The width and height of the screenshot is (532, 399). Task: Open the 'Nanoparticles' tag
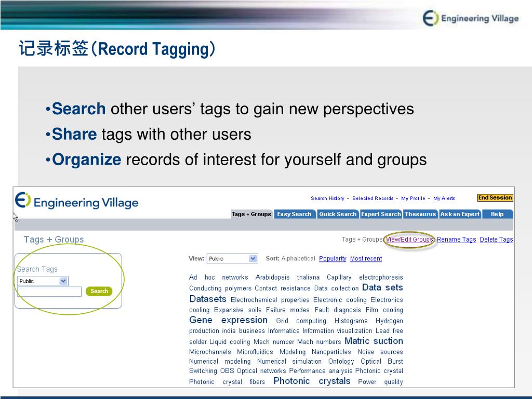click(331, 352)
